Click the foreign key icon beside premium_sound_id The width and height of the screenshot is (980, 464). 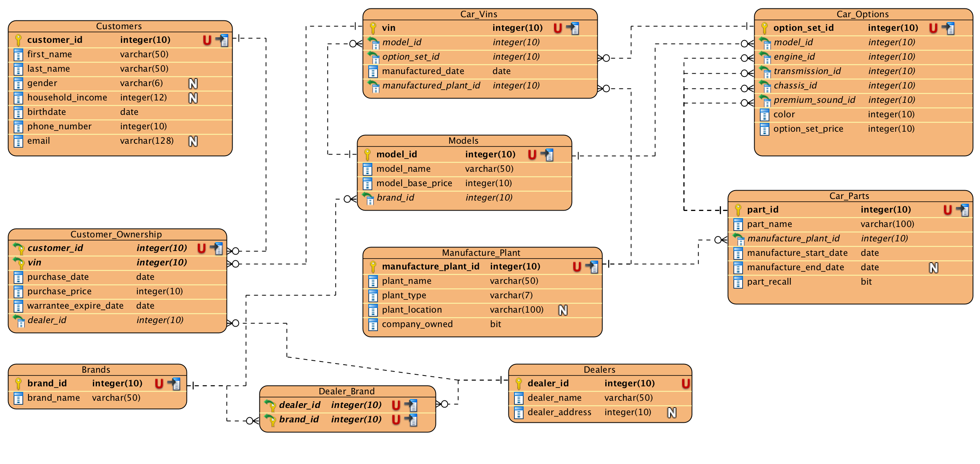point(765,100)
